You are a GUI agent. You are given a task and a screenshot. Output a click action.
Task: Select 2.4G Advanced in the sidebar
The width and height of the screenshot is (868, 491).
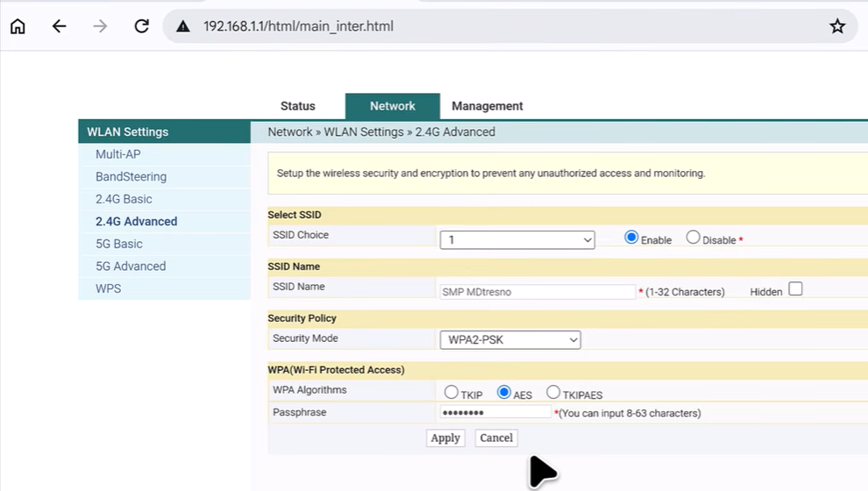(136, 222)
